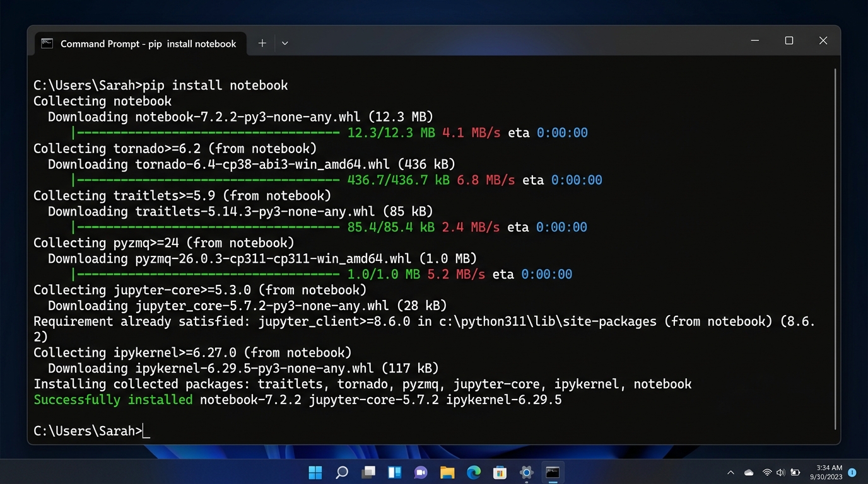Open File Explorer from the taskbar
Image resolution: width=868 pixels, height=484 pixels.
[x=447, y=473]
